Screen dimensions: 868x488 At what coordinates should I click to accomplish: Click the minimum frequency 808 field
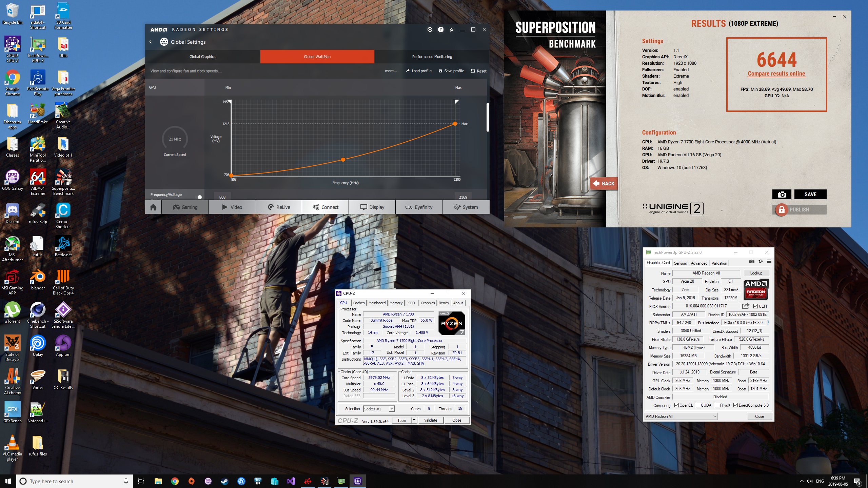pyautogui.click(x=222, y=197)
